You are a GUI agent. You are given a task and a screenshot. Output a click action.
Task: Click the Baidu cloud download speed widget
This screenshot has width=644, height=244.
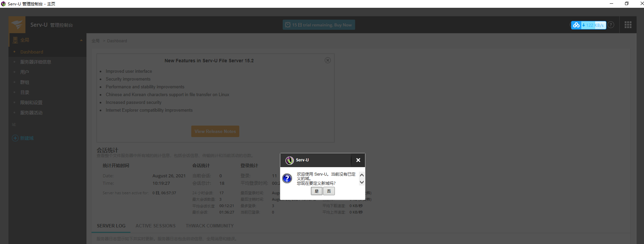(588, 25)
